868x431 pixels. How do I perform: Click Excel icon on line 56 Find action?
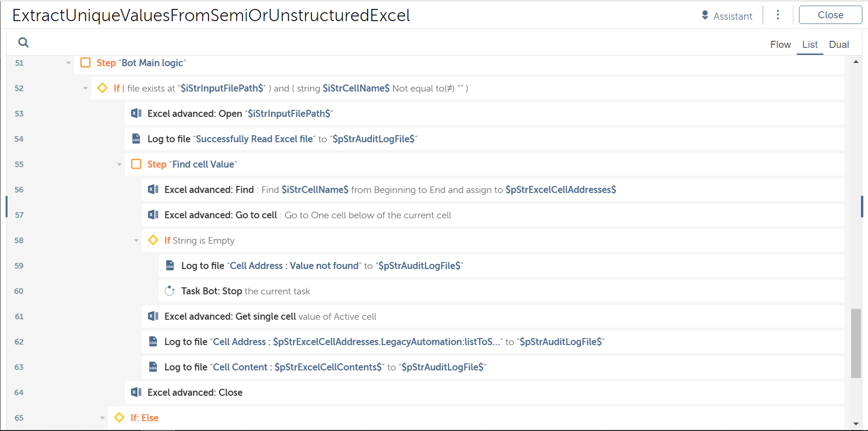pos(153,190)
